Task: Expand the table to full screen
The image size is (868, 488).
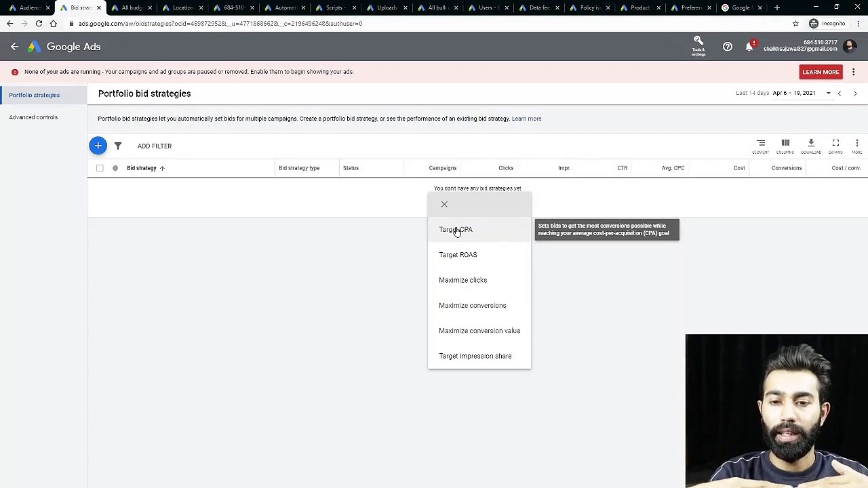Action: point(835,146)
